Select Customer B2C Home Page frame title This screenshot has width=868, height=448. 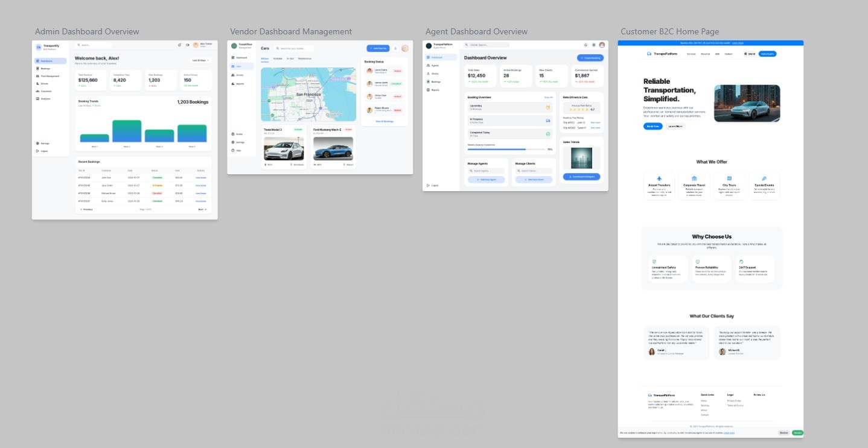670,32
